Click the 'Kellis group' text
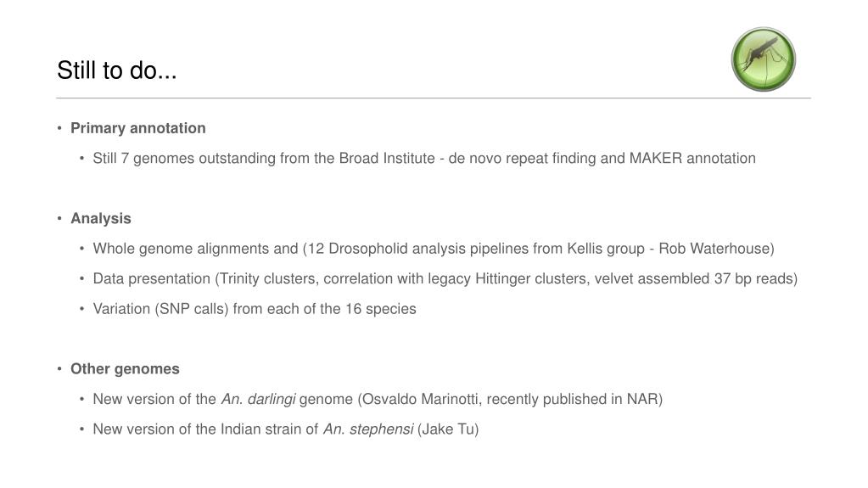Viewport: 868px width, 488px height. [x=606, y=249]
